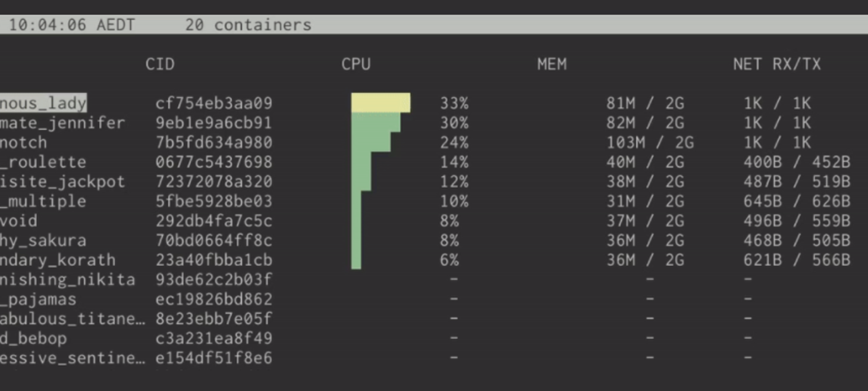Viewport: 868px width, 391px height.
Task: Select the highlighted nous_lady container row
Action: 43,103
